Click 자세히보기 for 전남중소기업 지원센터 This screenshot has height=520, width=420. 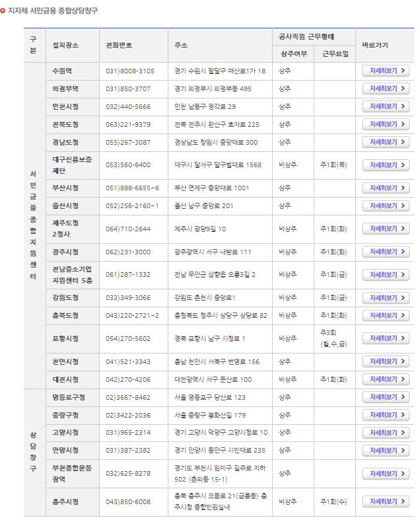(386, 275)
